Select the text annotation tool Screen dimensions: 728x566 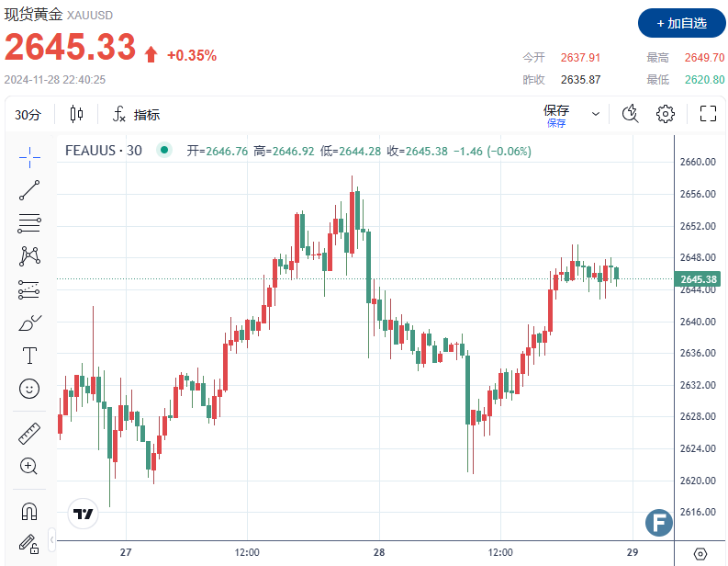click(x=29, y=356)
